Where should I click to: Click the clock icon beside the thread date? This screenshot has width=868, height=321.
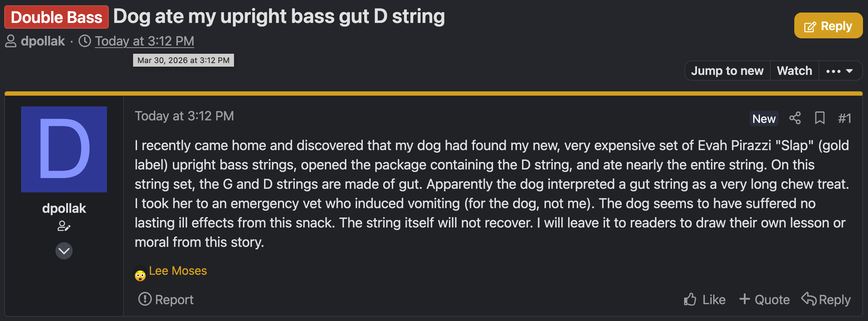pos(85,41)
